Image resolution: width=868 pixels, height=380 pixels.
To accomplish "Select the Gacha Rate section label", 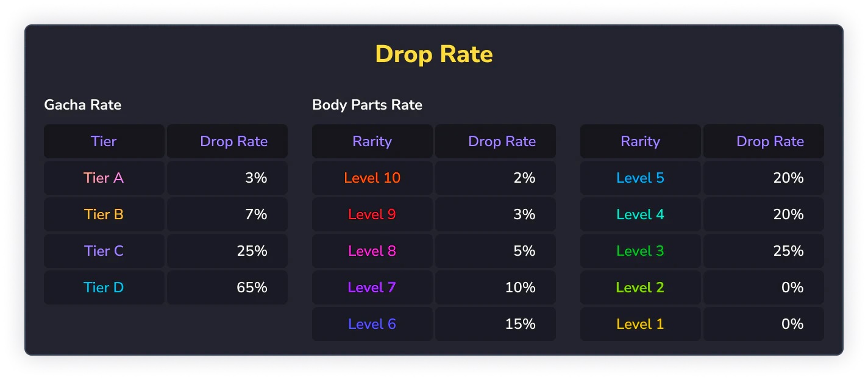I will [x=83, y=105].
